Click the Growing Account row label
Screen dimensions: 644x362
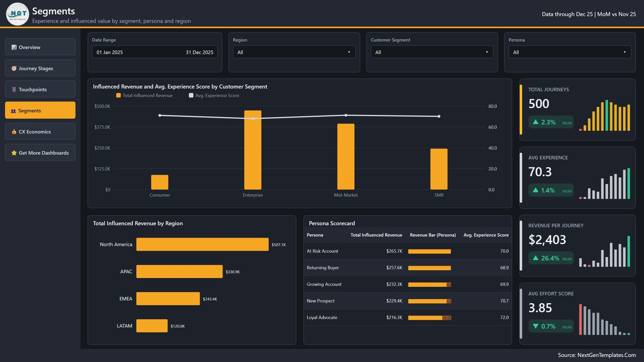(324, 284)
